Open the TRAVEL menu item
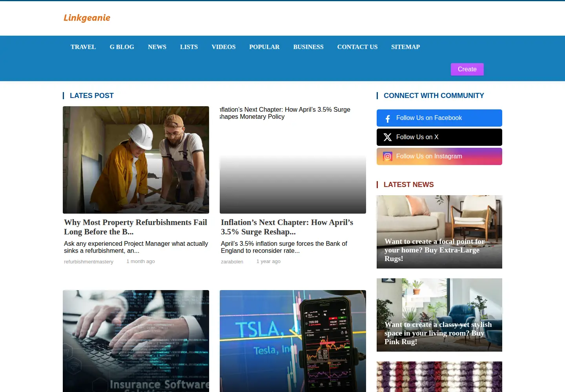Viewport: 565px width, 392px height. click(x=83, y=47)
